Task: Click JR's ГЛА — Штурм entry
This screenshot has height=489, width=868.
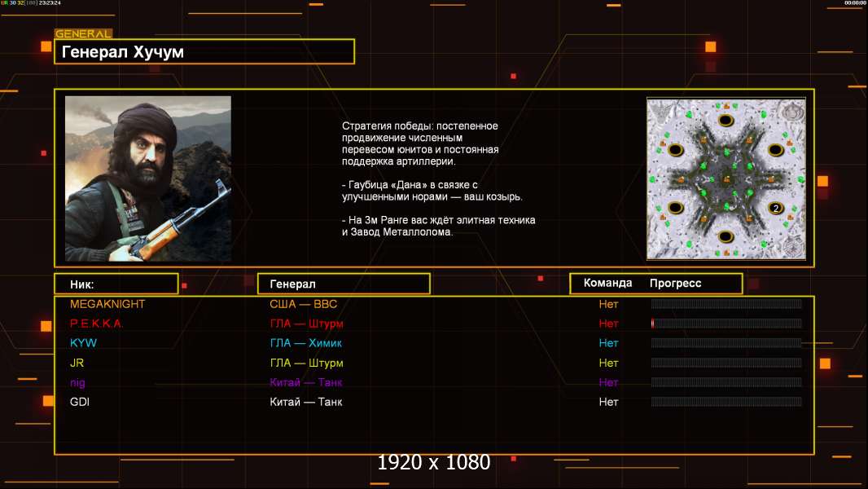Action: tap(306, 363)
